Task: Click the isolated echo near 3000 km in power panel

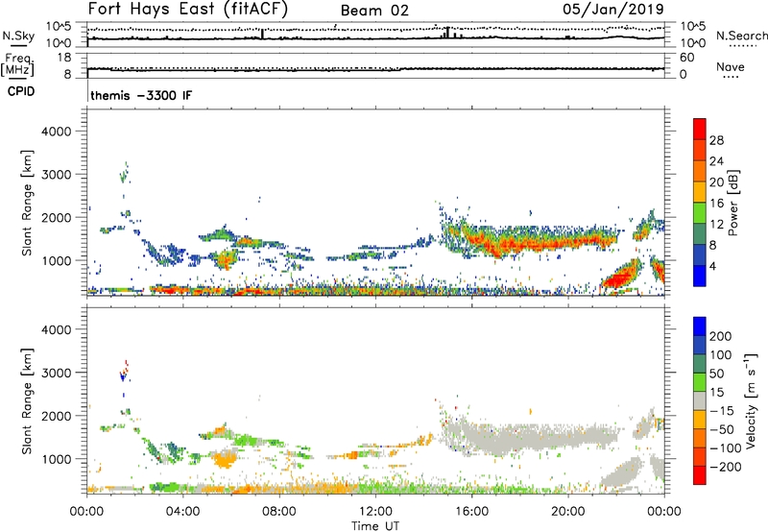Action: (x=125, y=174)
